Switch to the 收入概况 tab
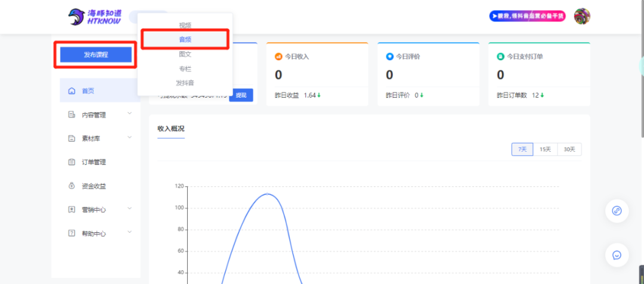This screenshot has width=644, height=284. pos(171,129)
